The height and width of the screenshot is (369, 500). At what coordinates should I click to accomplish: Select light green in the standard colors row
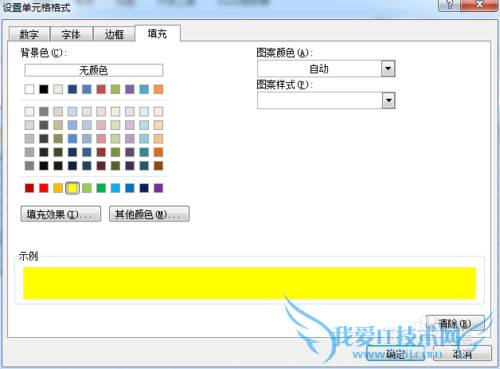(x=87, y=188)
